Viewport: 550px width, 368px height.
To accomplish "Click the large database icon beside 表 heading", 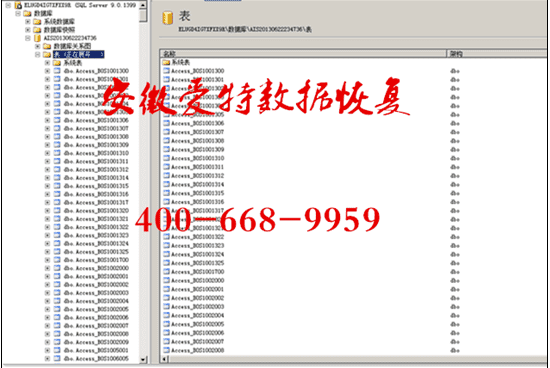I will point(168,18).
